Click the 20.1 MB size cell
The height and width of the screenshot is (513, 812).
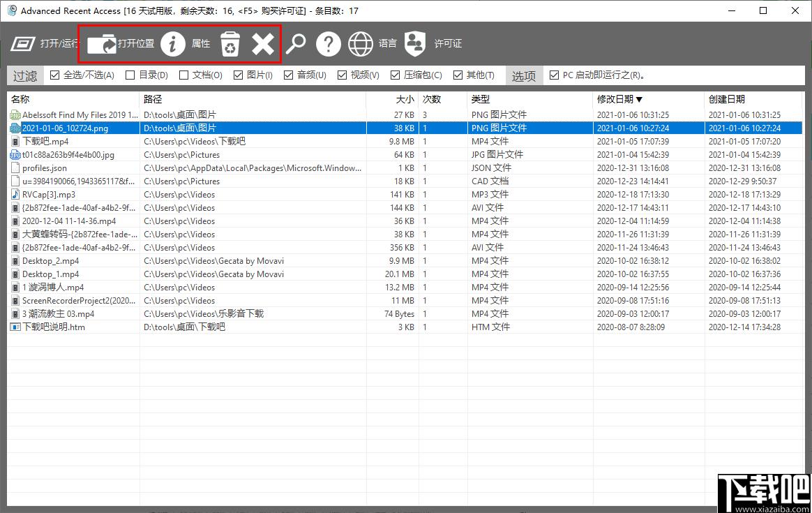point(399,274)
